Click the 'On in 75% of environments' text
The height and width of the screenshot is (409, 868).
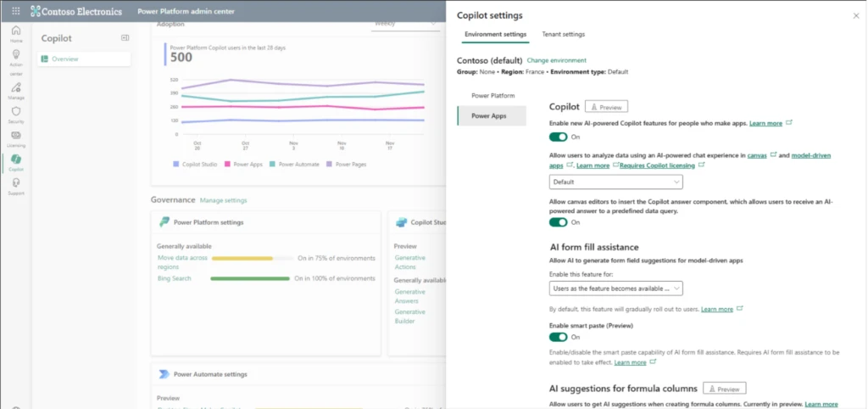click(337, 258)
